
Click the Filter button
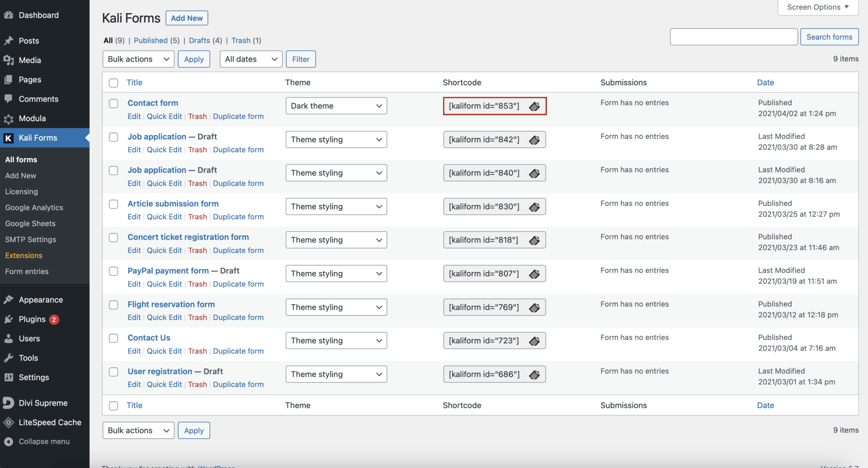tap(301, 59)
